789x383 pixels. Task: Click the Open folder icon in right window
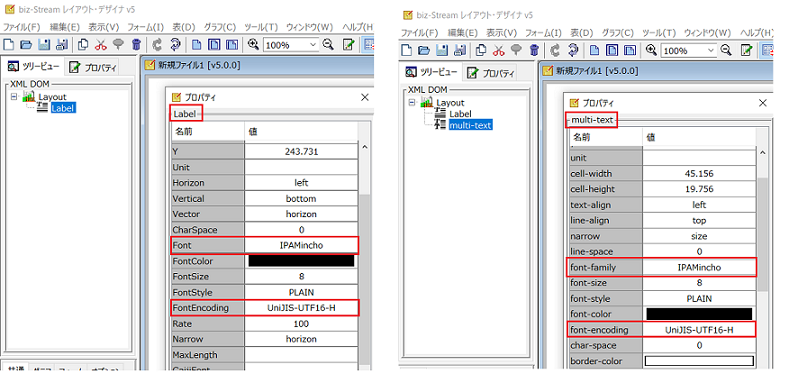(x=424, y=50)
